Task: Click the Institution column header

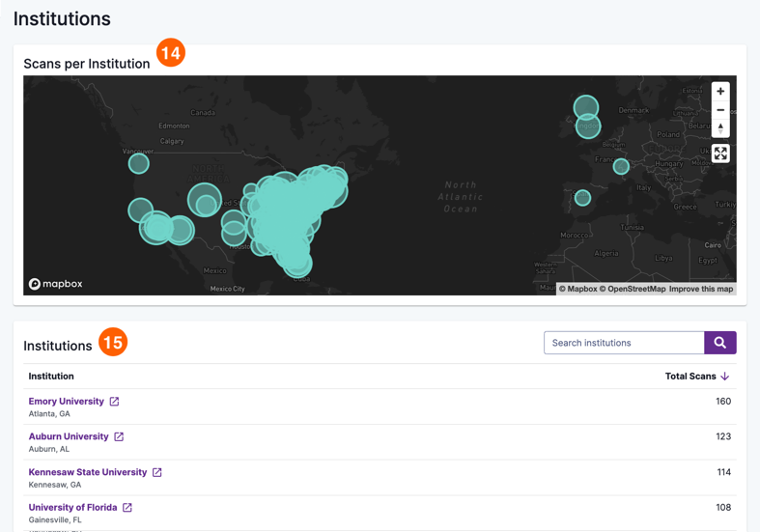Action: pos(51,376)
